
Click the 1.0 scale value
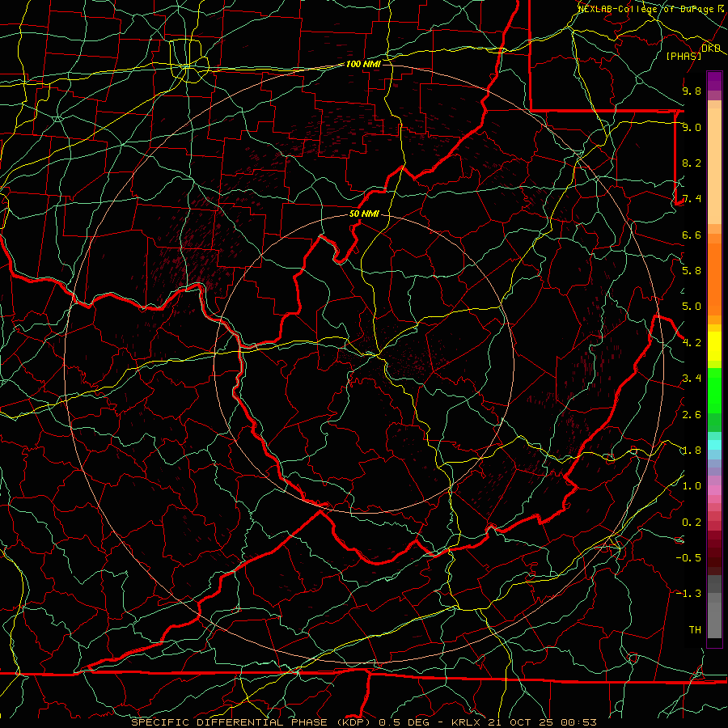(x=692, y=486)
